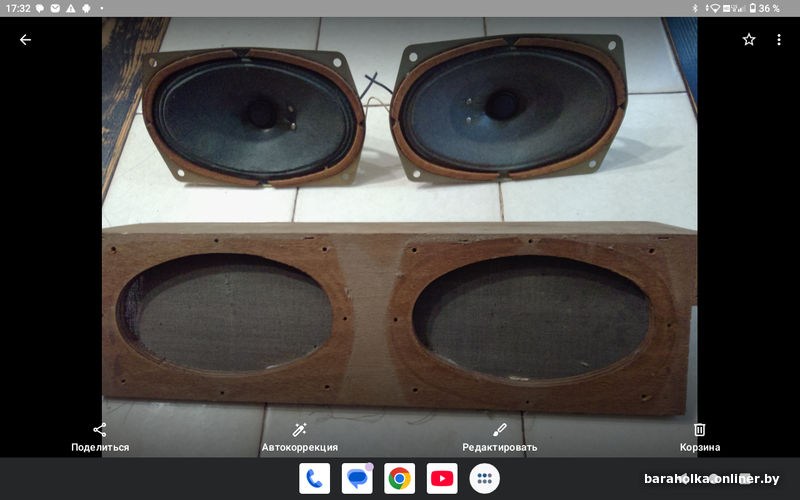The image size is (800, 500).
Task: Open the mail notification icon
Action: (x=55, y=8)
